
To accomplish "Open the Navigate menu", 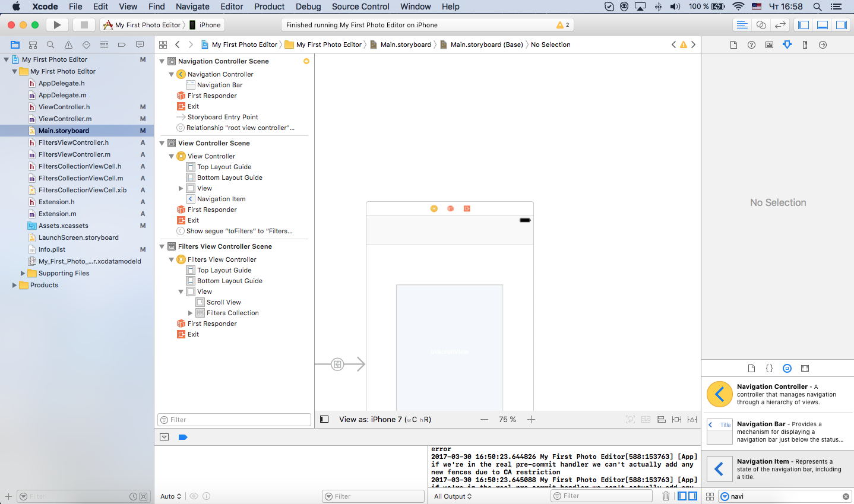I will click(192, 7).
